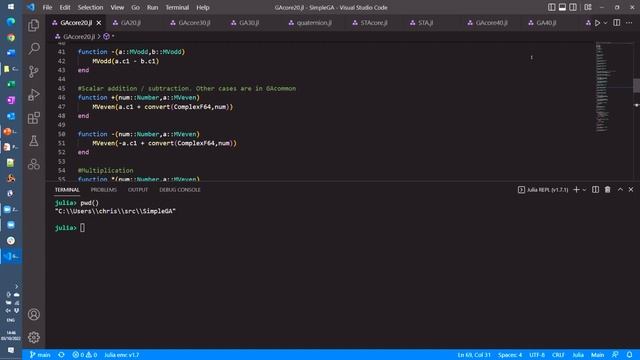
Task: Open the Go menu
Action: pos(136,7)
